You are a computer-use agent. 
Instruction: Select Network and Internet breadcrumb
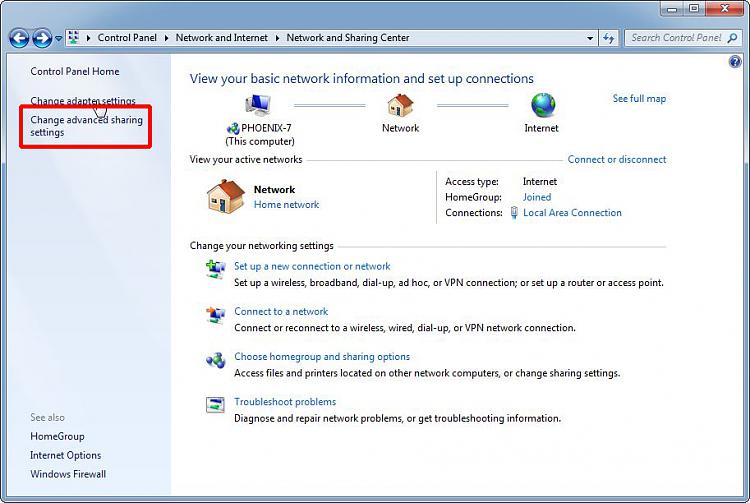coord(221,38)
